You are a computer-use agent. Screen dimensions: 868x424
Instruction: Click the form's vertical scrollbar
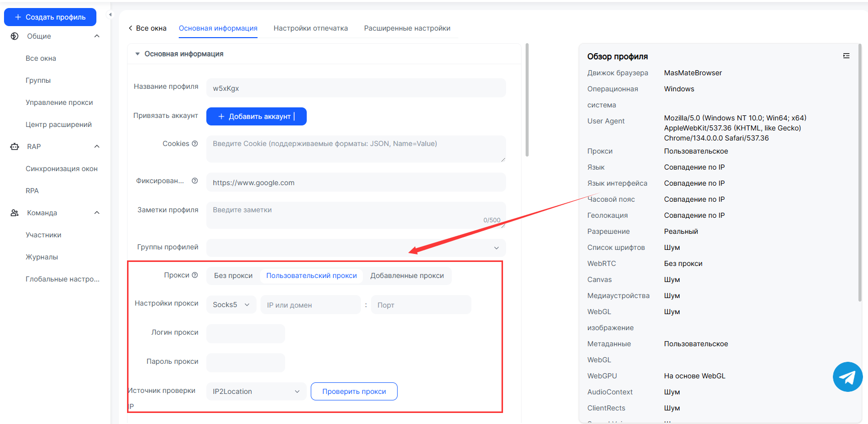tap(527, 100)
